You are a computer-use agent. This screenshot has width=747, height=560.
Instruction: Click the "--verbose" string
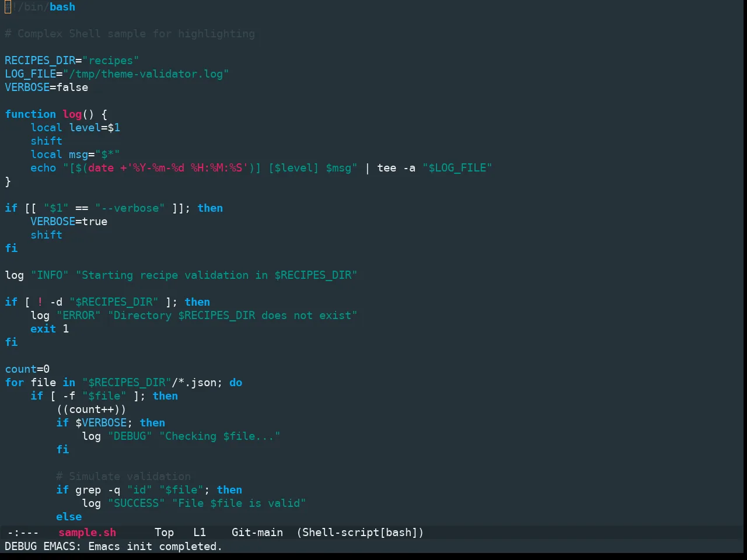(130, 208)
